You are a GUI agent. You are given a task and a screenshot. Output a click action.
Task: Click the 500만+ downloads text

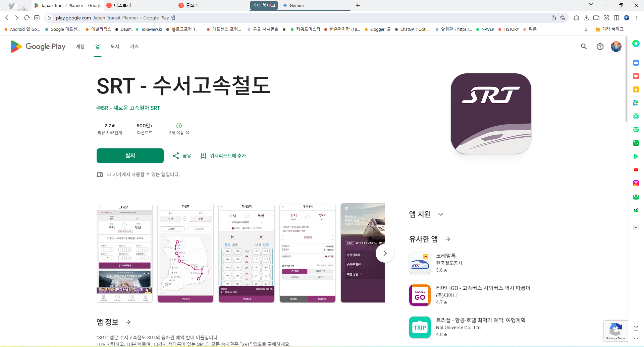click(x=145, y=126)
